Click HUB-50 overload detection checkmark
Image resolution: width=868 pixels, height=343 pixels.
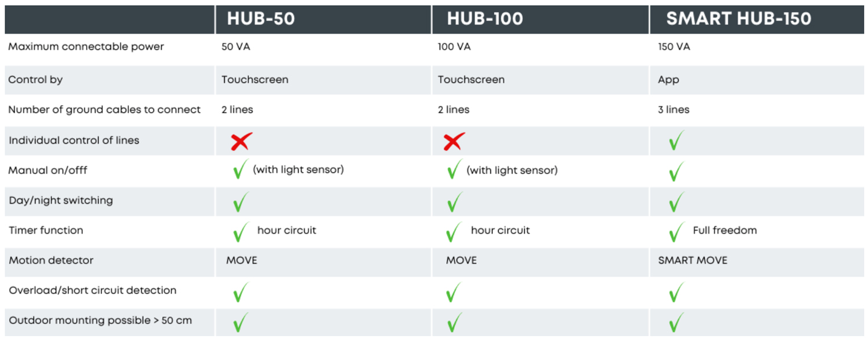pos(240,292)
